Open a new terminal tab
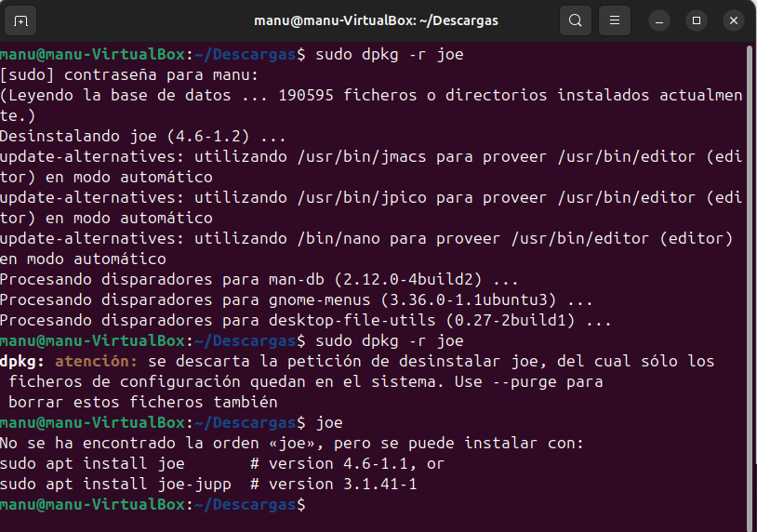 coord(21,20)
